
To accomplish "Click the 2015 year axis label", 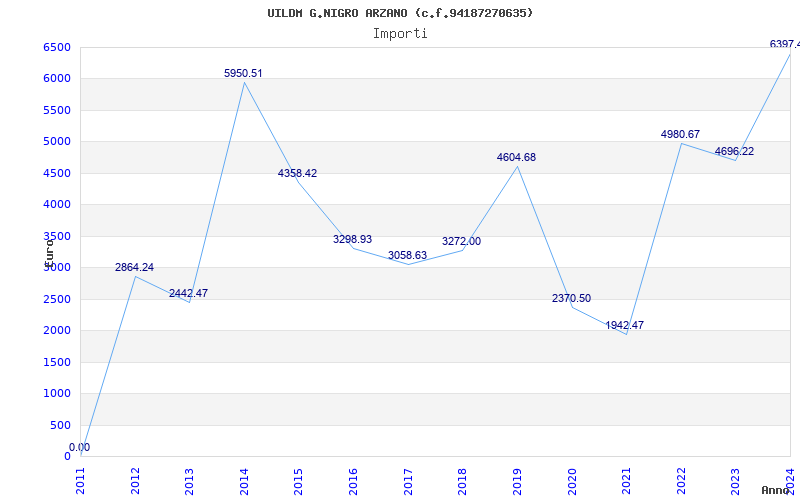I will 298,481.
